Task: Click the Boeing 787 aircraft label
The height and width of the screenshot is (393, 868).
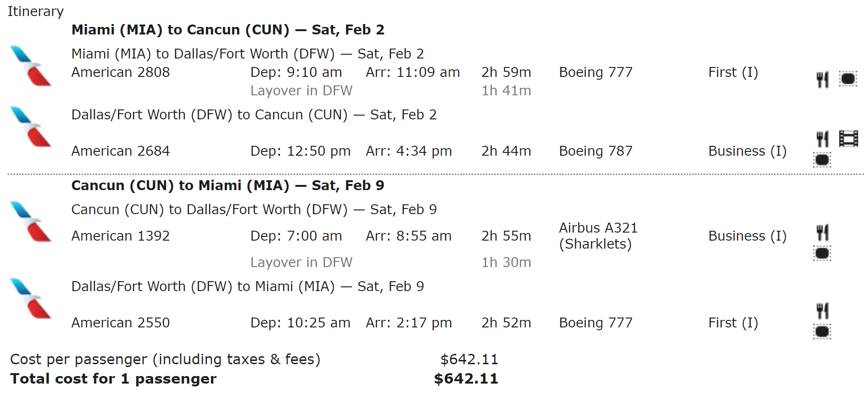Action: click(x=596, y=151)
